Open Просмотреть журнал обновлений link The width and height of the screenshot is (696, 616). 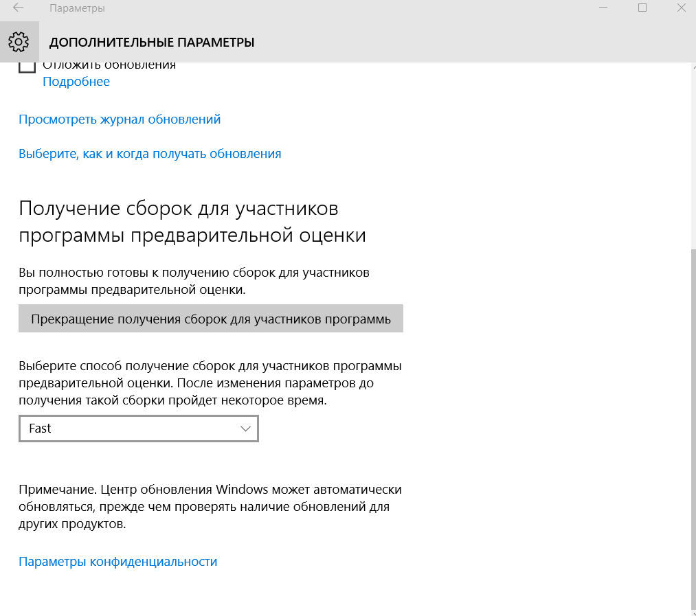120,119
